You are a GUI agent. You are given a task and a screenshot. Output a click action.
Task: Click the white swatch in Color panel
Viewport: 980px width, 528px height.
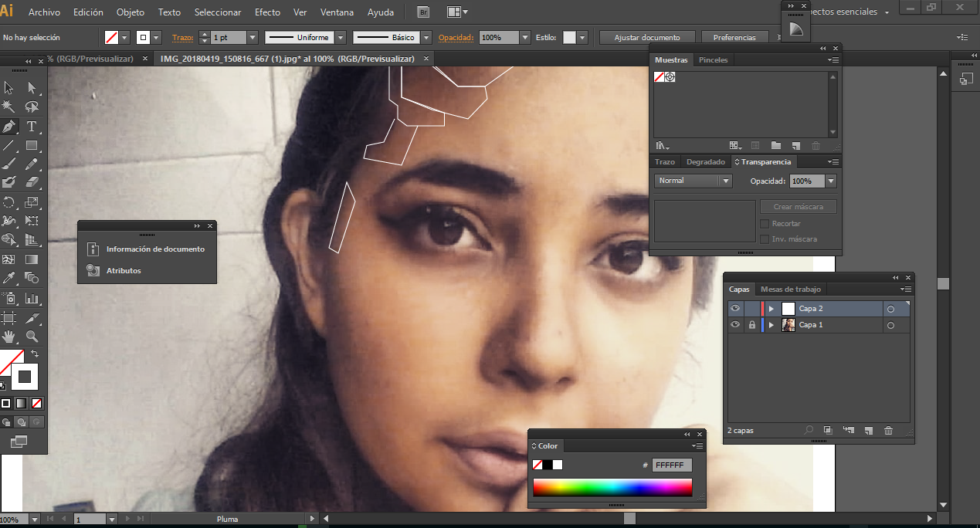pos(558,465)
